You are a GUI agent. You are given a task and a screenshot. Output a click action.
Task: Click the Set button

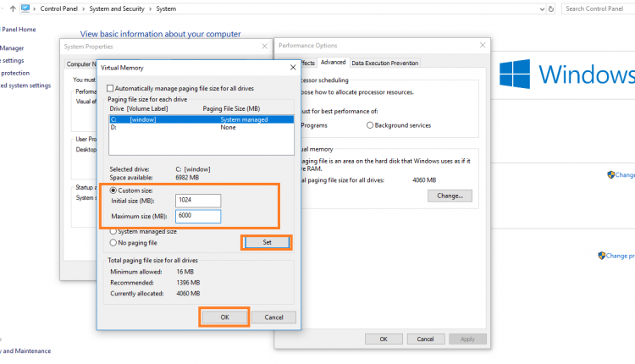pyautogui.click(x=267, y=242)
